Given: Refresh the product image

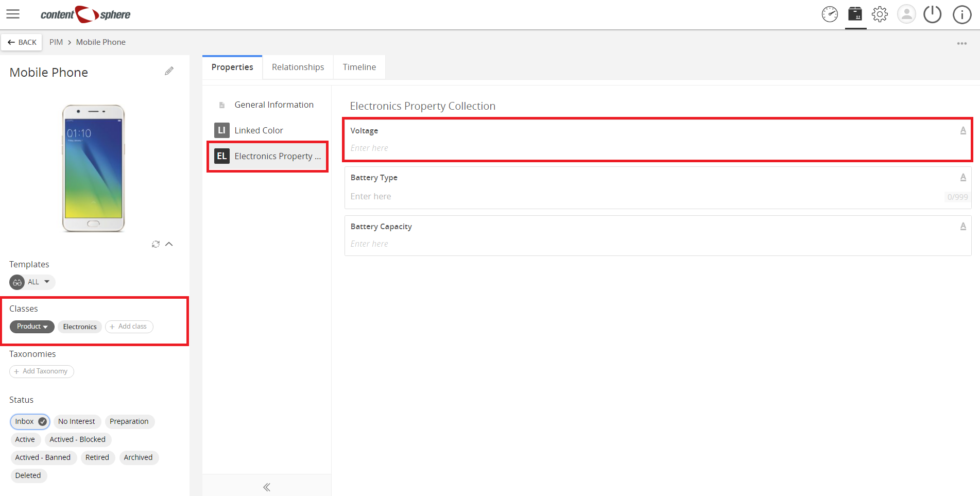Looking at the screenshot, I should 156,244.
